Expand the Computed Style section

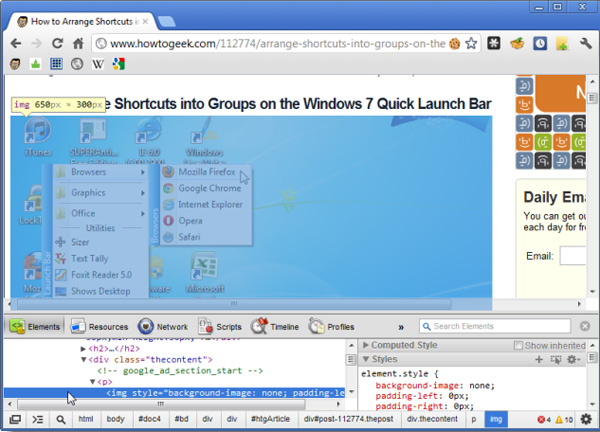pos(366,345)
